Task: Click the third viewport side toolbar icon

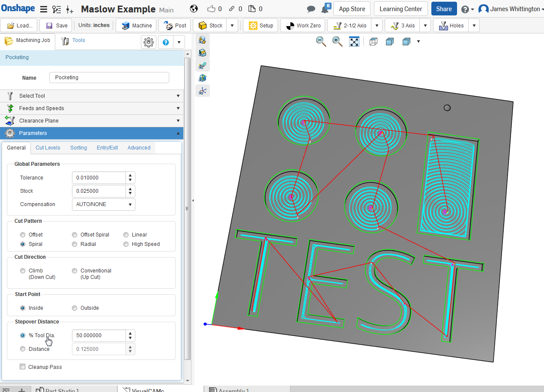Action: [x=203, y=66]
